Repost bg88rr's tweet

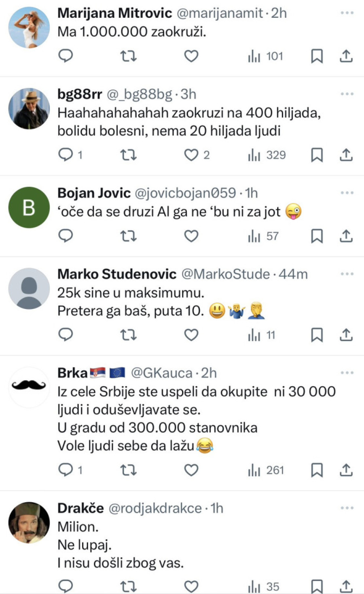(x=129, y=154)
